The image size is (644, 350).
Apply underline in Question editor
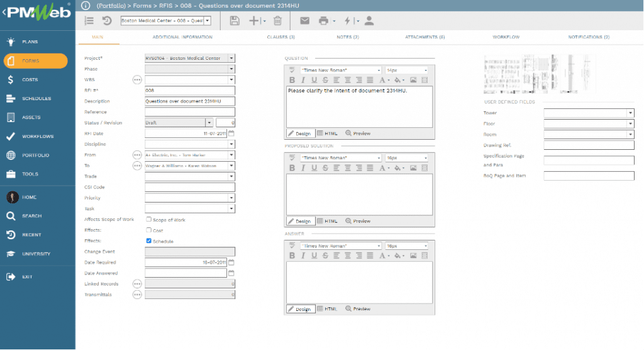coord(314,80)
